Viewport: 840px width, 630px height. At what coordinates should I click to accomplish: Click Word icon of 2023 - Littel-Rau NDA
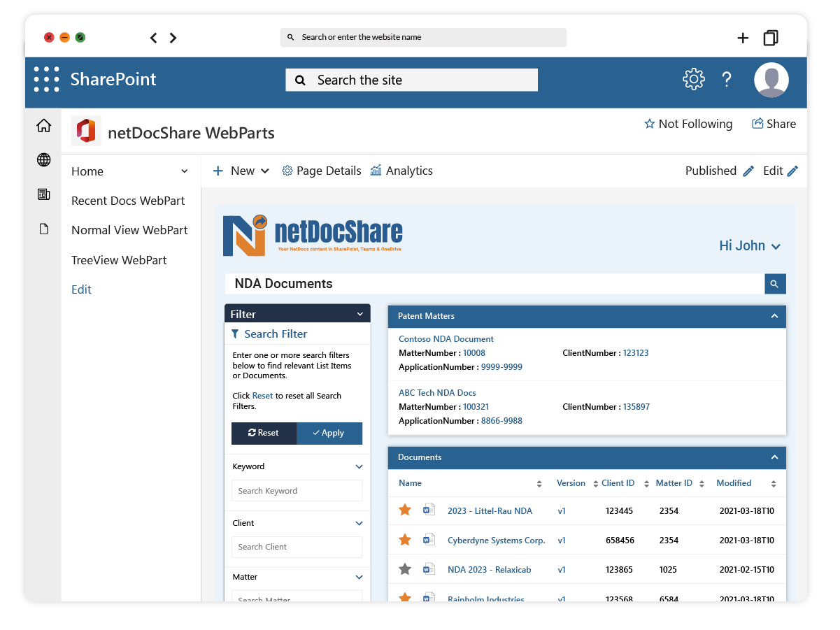(429, 510)
